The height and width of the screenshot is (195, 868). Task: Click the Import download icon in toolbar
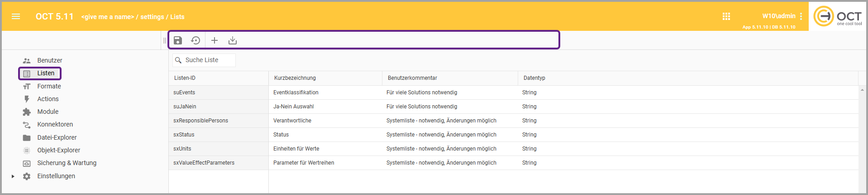pos(233,40)
